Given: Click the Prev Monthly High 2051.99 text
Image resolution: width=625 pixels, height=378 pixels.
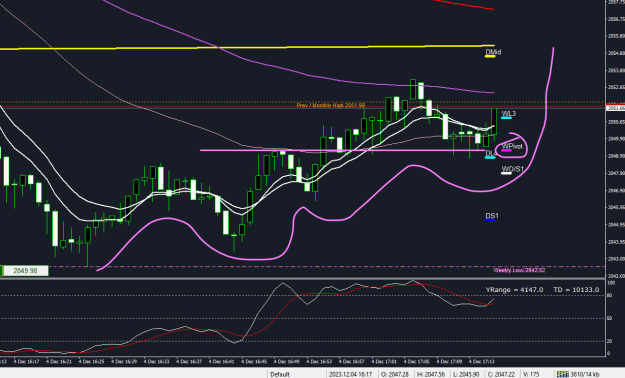Looking at the screenshot, I should 331,105.
